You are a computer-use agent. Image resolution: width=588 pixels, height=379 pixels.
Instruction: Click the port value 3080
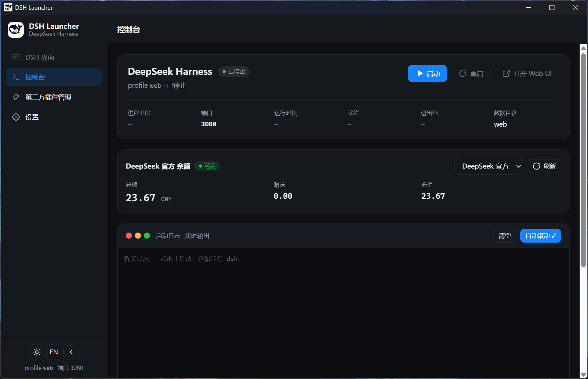(209, 124)
